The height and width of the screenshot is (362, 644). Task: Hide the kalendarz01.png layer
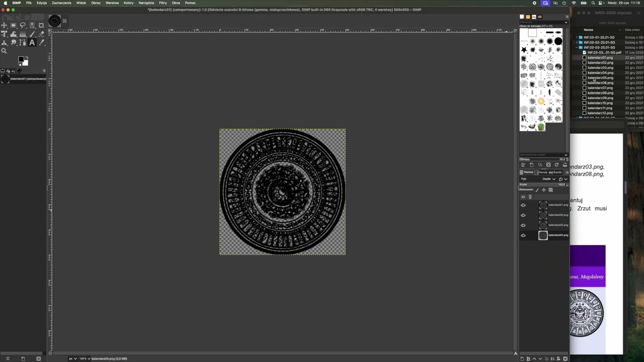pos(523,205)
